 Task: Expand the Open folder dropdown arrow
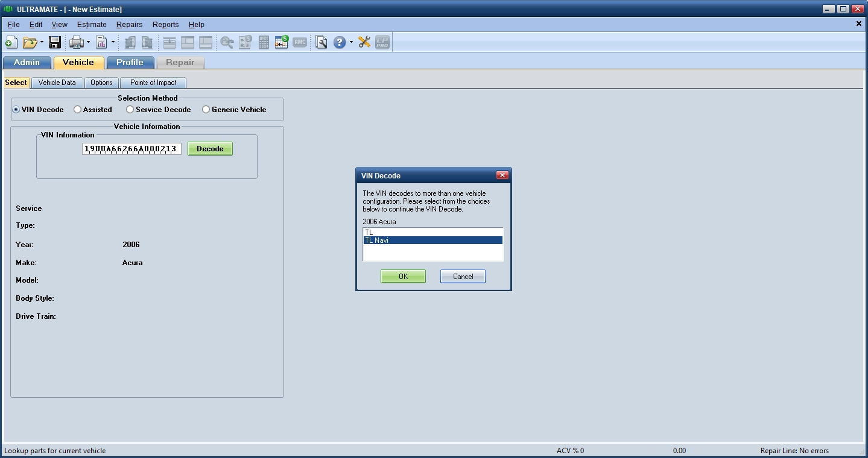(x=42, y=42)
